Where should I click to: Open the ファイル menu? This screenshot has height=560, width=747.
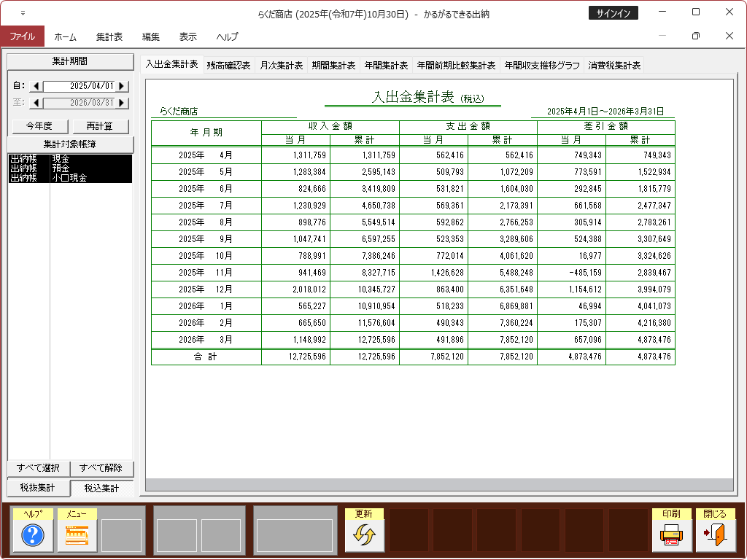click(22, 36)
